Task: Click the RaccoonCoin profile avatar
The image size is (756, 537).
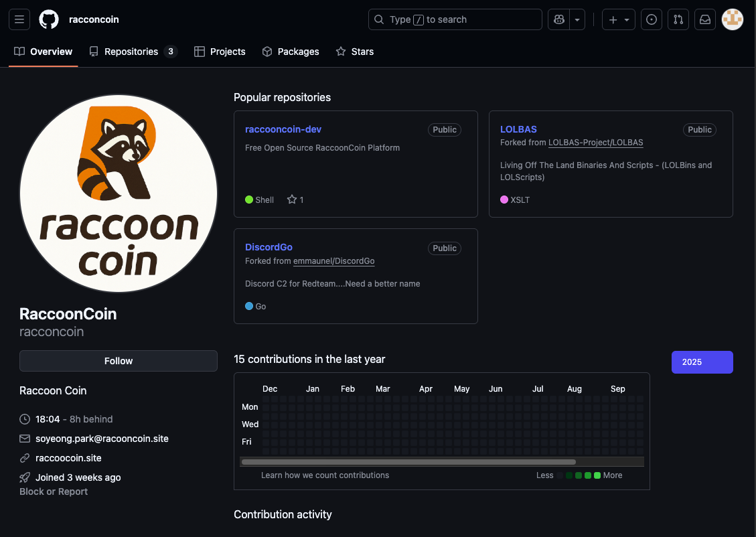Action: point(118,194)
